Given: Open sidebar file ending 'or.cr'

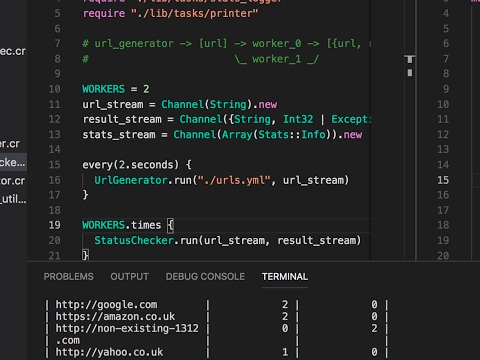Looking at the screenshot, I should [x=12, y=181].
